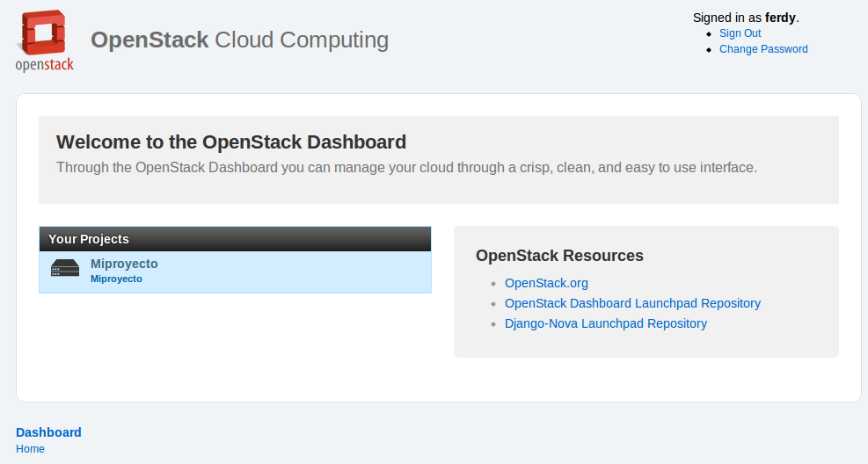Visit the OpenStack.org resource link
The height and width of the screenshot is (464, 868).
coord(546,283)
